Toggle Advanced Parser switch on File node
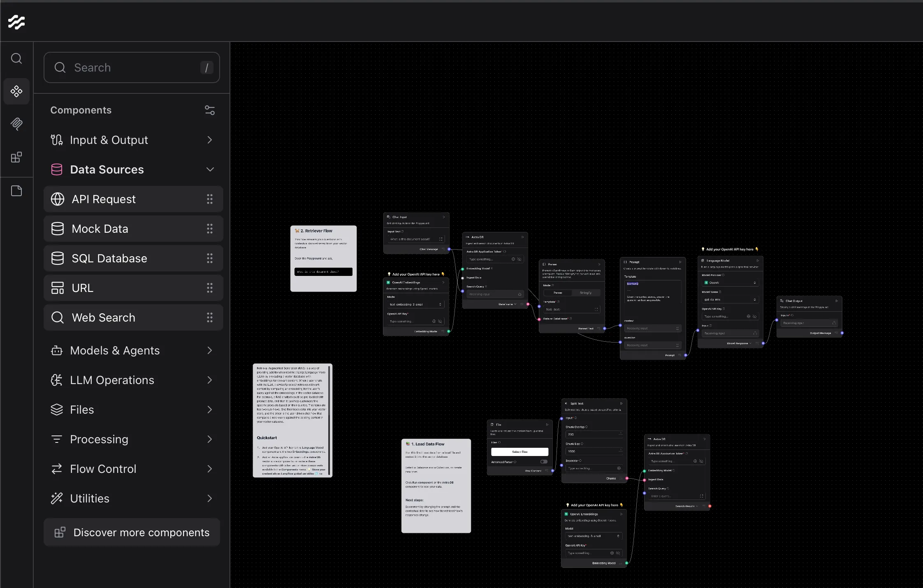Image resolution: width=923 pixels, height=588 pixels. tap(544, 462)
